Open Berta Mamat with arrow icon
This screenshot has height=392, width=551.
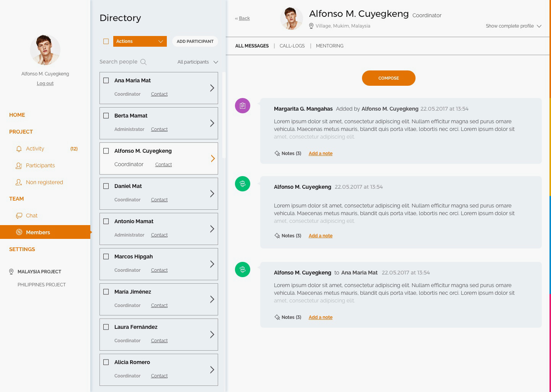point(212,123)
